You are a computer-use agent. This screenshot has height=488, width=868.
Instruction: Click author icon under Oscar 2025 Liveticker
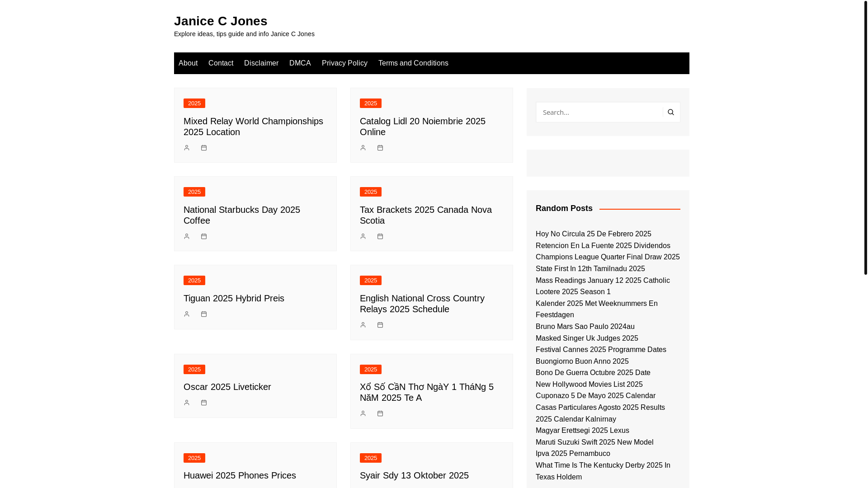pyautogui.click(x=187, y=403)
